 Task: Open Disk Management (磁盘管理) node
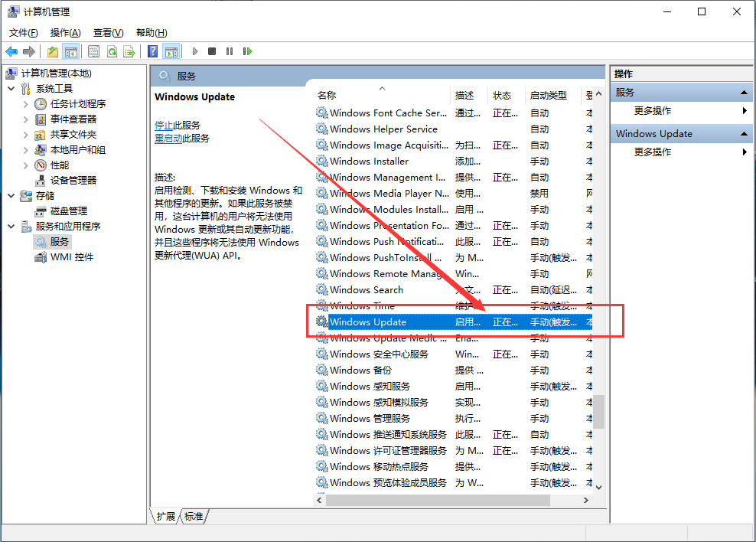pos(68,211)
